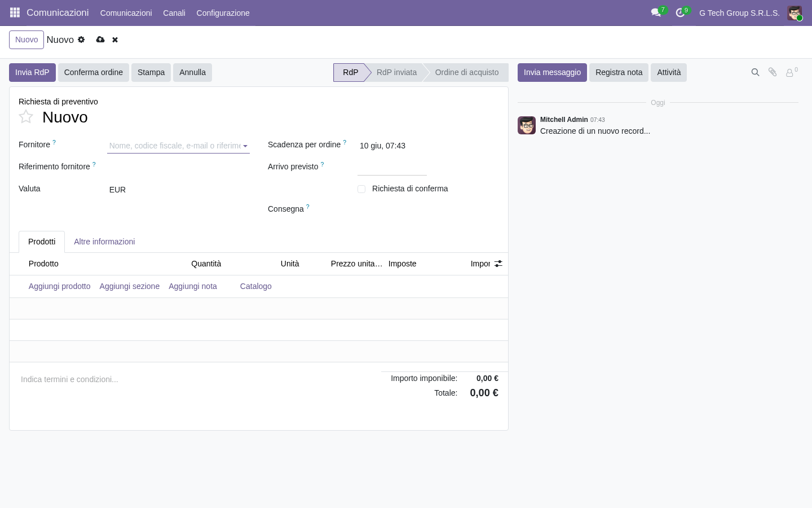Discard changes with the X icon
This screenshot has height=508, width=812.
click(115, 40)
